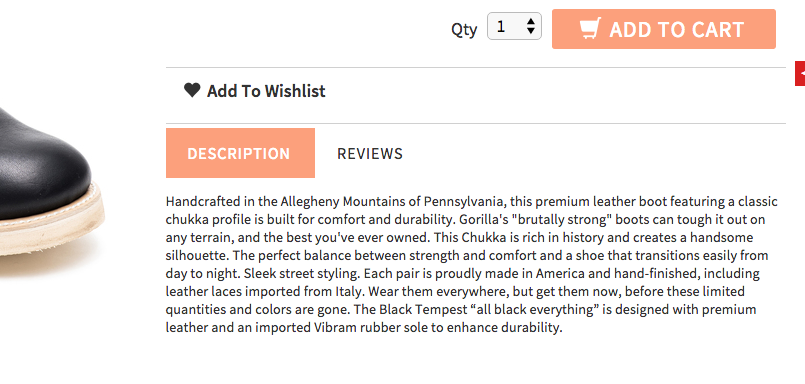Screen dimensions: 805x384
Task: Click the red side tab at right edge
Action: pos(800,73)
